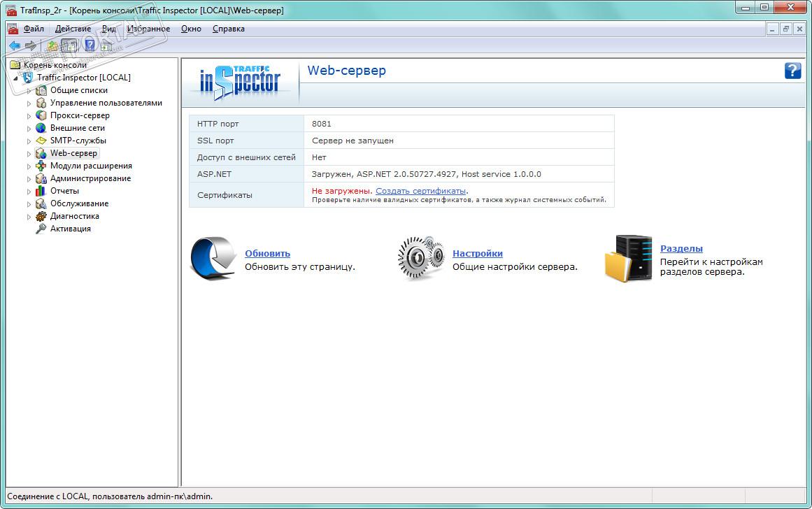Open help via toolbar question mark icon
Image resolution: width=812 pixels, height=509 pixels.
tap(90, 45)
